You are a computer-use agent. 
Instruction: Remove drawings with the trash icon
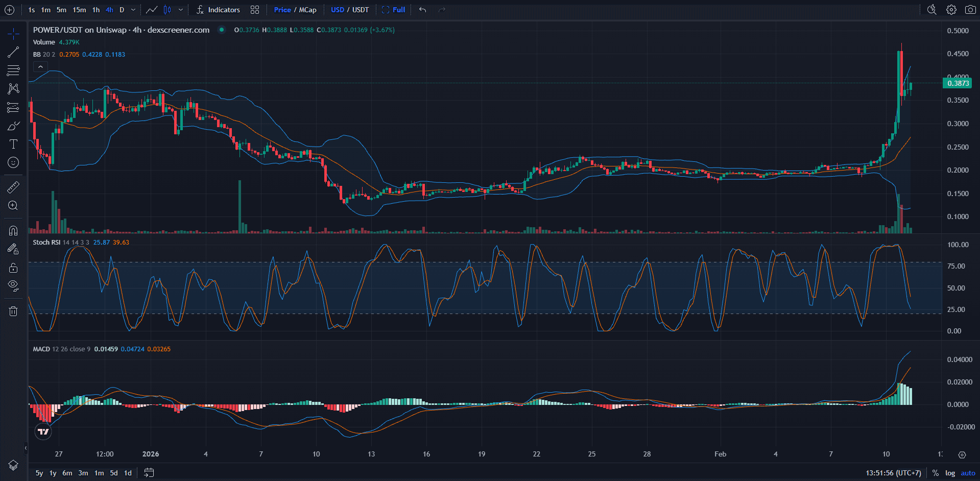point(13,311)
